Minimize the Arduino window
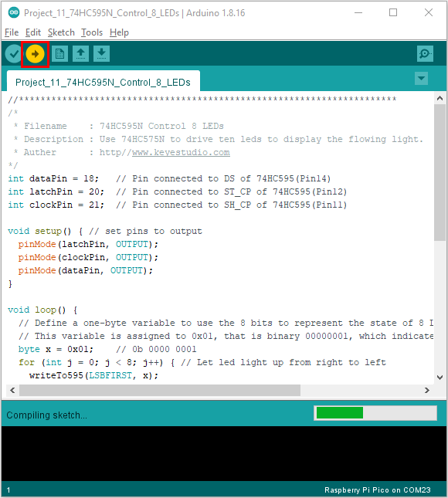 pos(358,12)
